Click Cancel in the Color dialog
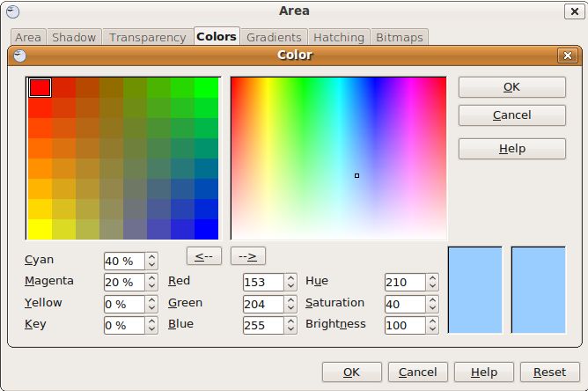The height and width of the screenshot is (391, 588). point(512,114)
